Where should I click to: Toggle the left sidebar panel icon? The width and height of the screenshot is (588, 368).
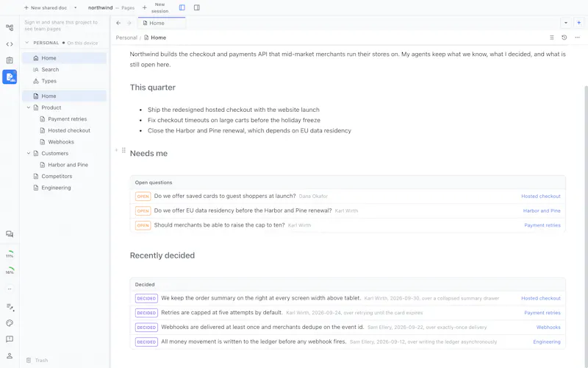(x=182, y=7)
